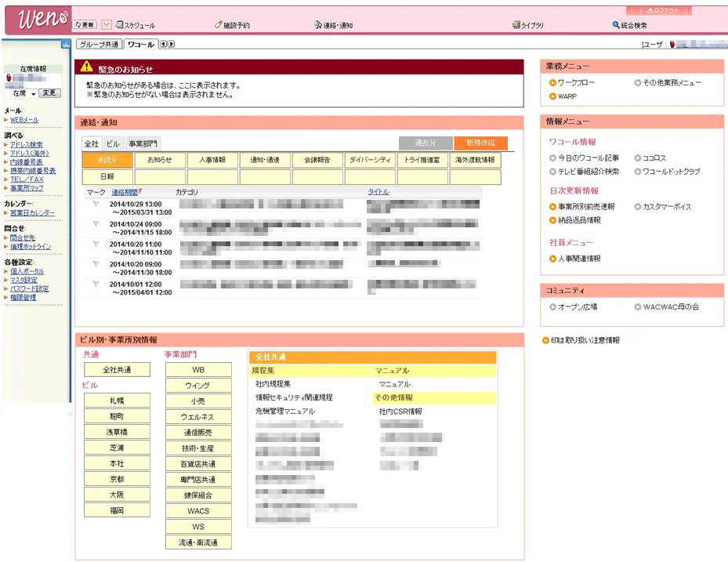Open 施設予約 in the top toolbar
This screenshot has height=562, width=728.
click(x=232, y=25)
